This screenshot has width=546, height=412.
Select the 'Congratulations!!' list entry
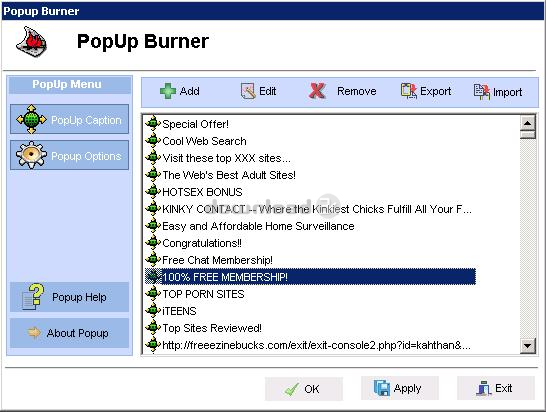point(202,243)
